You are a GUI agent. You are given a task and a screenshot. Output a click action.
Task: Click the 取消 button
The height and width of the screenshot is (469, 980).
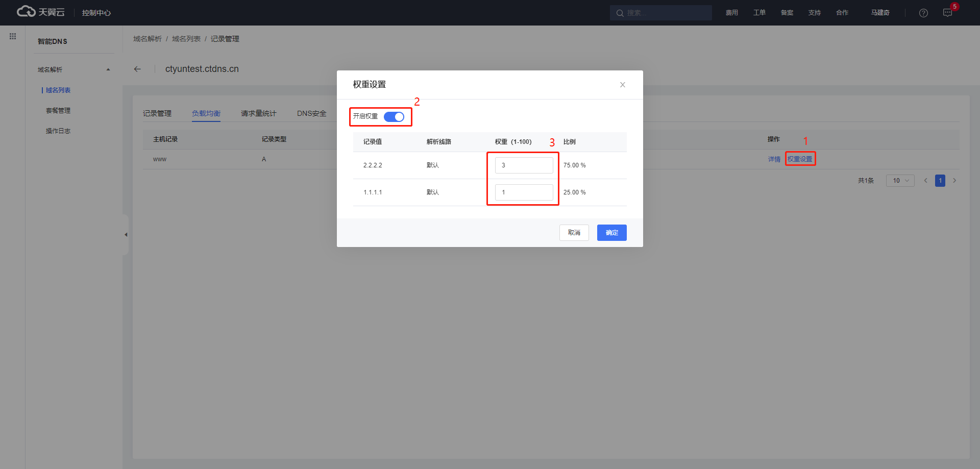574,233
